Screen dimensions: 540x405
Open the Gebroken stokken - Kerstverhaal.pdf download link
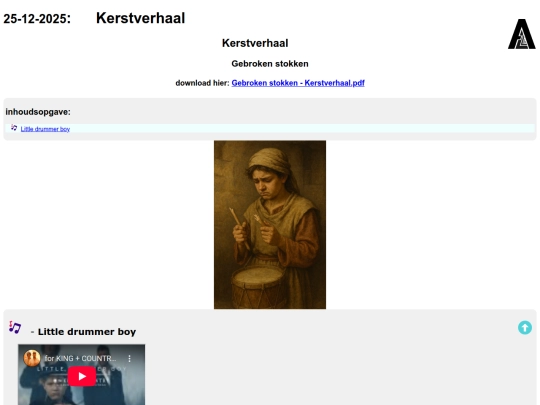298,83
